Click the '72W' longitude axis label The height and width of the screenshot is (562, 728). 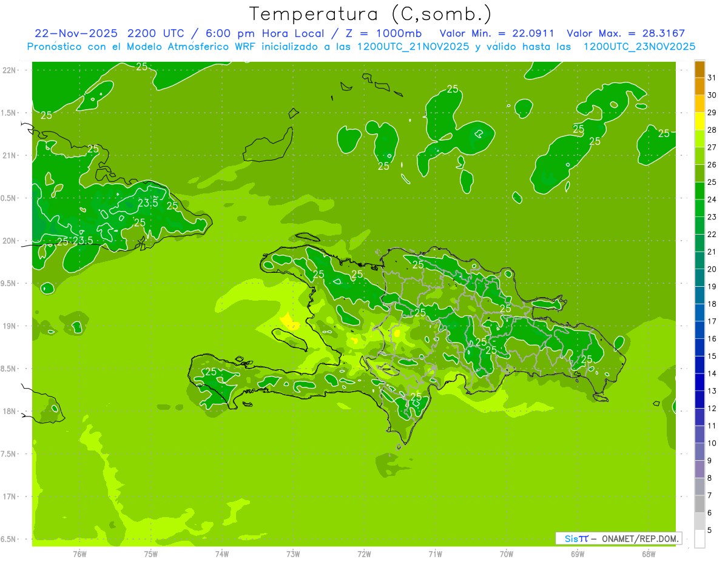click(x=364, y=554)
